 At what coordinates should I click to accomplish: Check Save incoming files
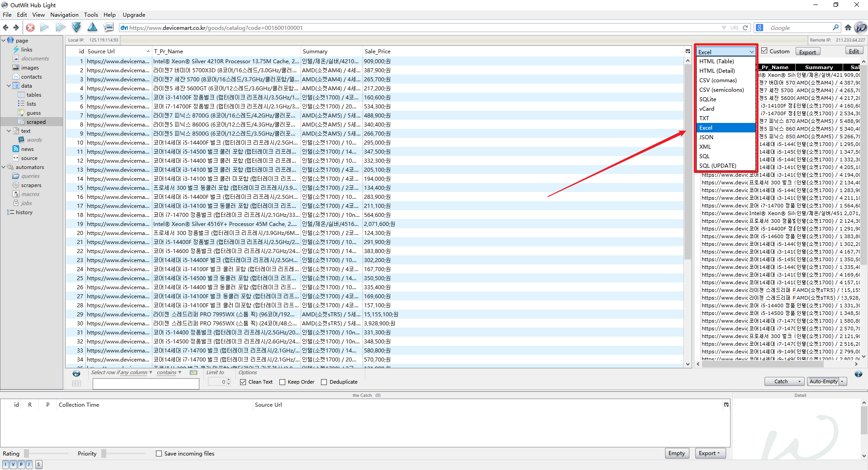tap(159, 453)
